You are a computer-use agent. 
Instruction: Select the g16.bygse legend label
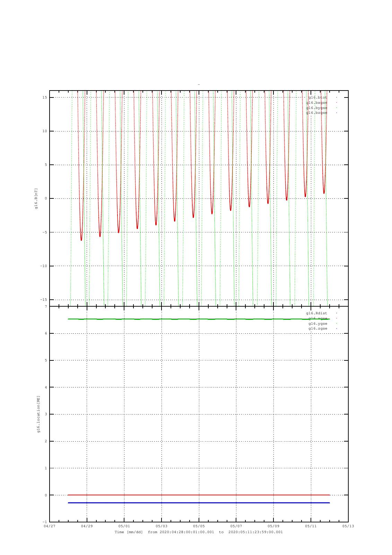tap(317, 108)
